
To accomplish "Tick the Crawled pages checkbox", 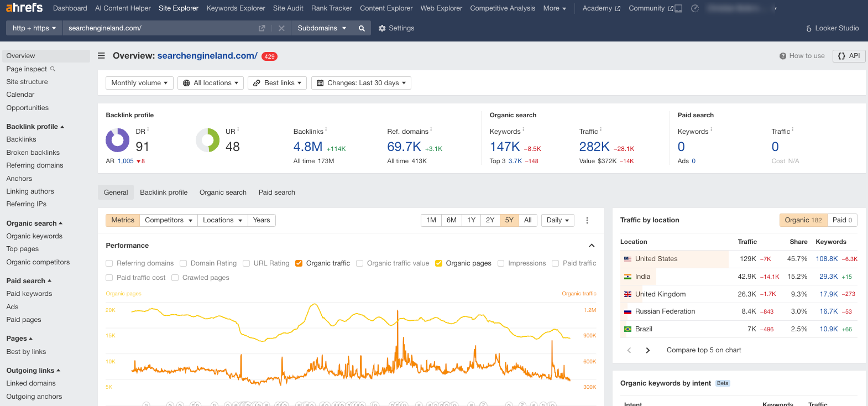I will [175, 278].
